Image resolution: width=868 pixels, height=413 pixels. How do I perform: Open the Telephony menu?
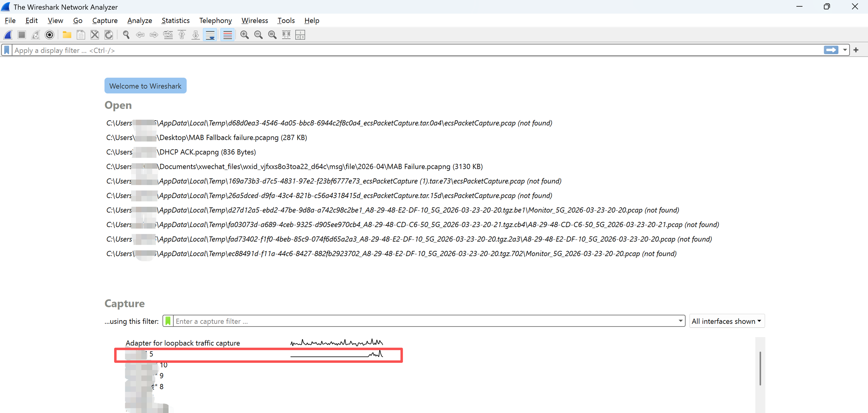tap(215, 21)
